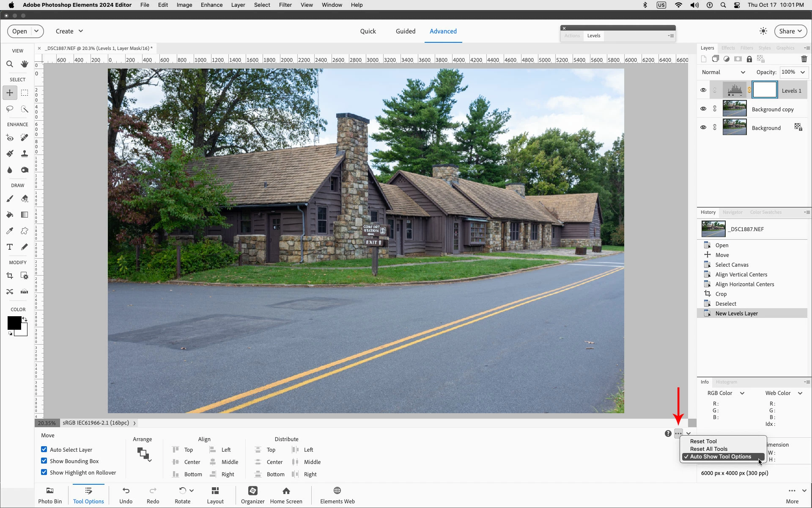Open the Organizer from bottom bar
812x508 pixels.
click(x=252, y=495)
